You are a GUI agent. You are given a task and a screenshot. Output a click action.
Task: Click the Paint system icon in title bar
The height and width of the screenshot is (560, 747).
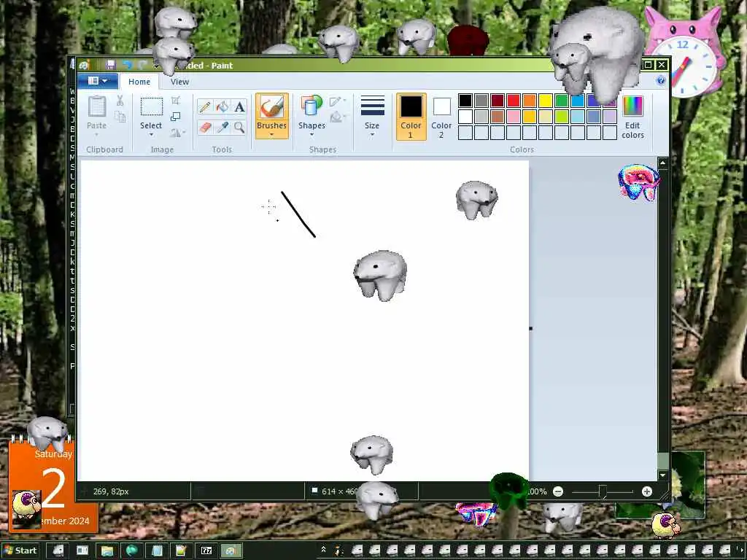pos(85,65)
